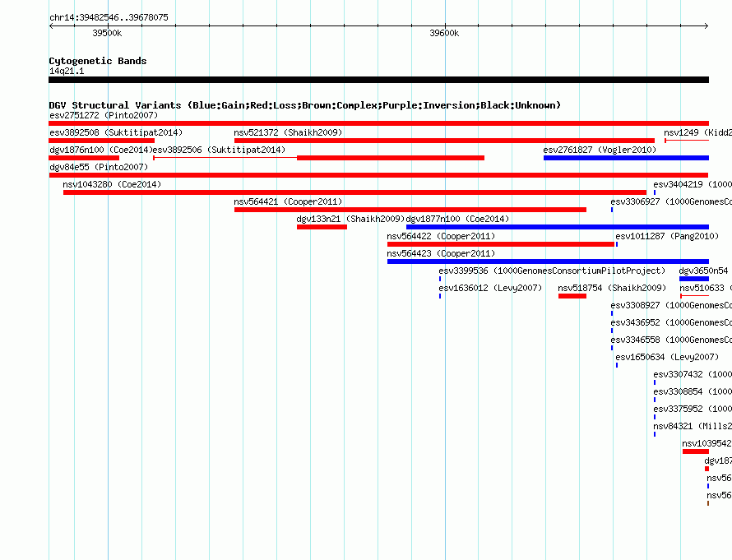Screen dimensions: 732x560
Task: Select the esv2761827 (Vogler2010) blue gain bar
Action: (626, 158)
